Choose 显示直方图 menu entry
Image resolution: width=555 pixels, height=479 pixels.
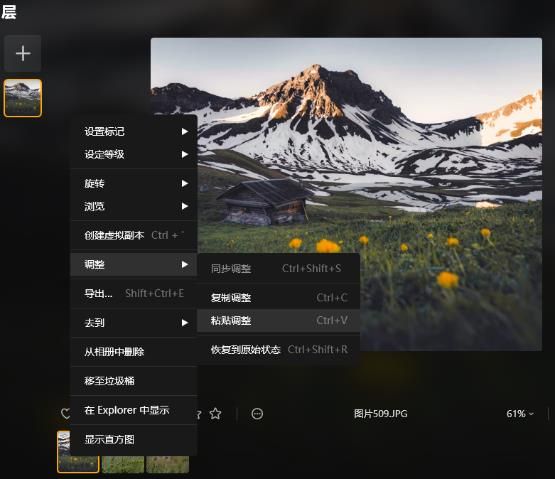134,439
